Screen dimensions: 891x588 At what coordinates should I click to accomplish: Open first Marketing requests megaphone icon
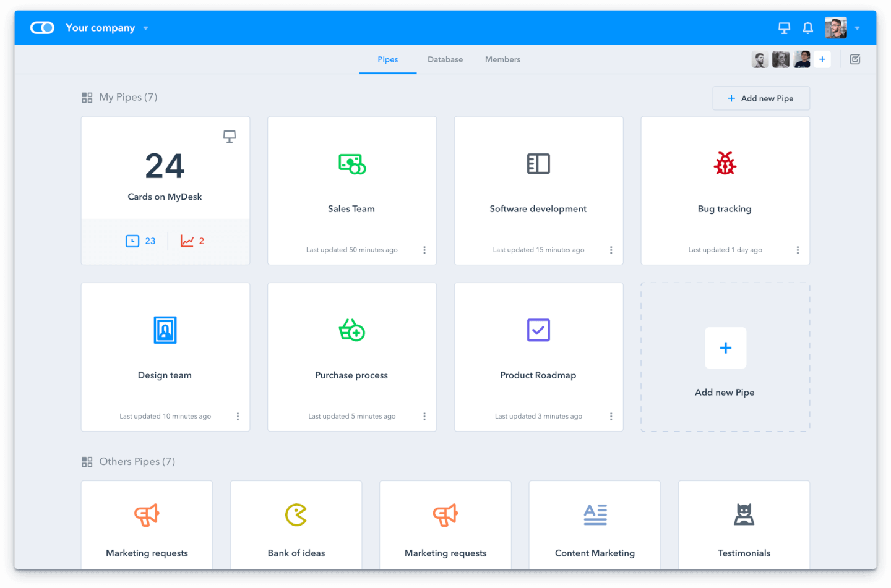pos(147,514)
